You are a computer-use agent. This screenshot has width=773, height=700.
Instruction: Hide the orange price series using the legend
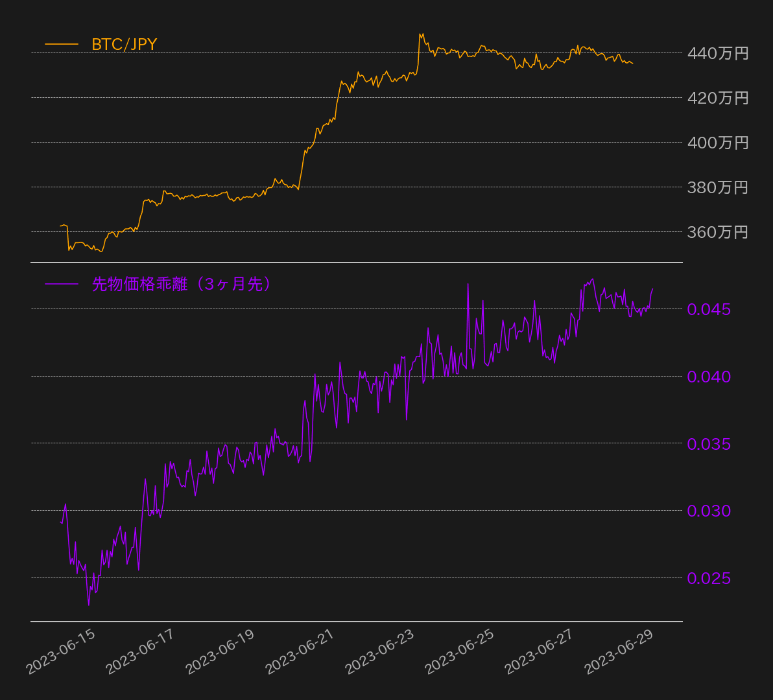(97, 45)
